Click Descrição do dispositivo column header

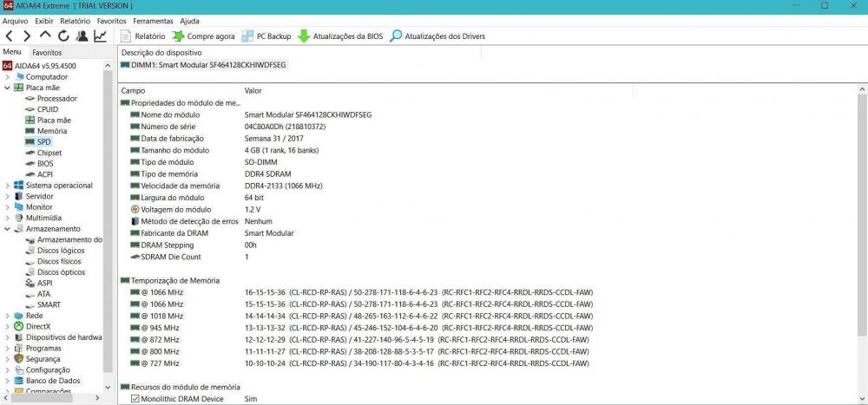coord(299,53)
